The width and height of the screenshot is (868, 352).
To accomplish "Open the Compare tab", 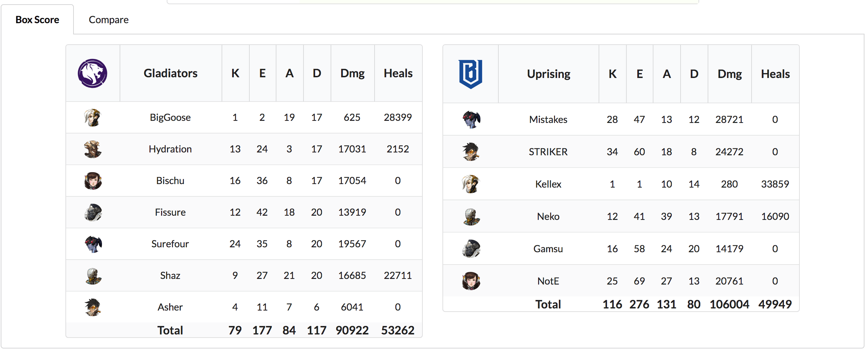I will coord(109,20).
